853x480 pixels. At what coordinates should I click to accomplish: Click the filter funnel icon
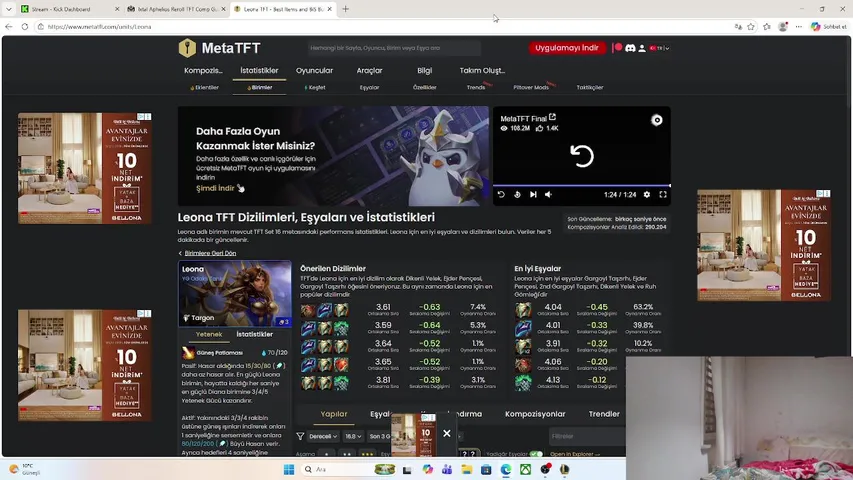[x=300, y=436]
